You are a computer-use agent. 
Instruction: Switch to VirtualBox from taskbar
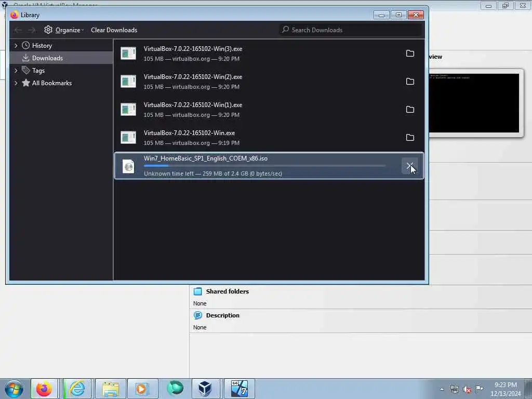(x=205, y=389)
